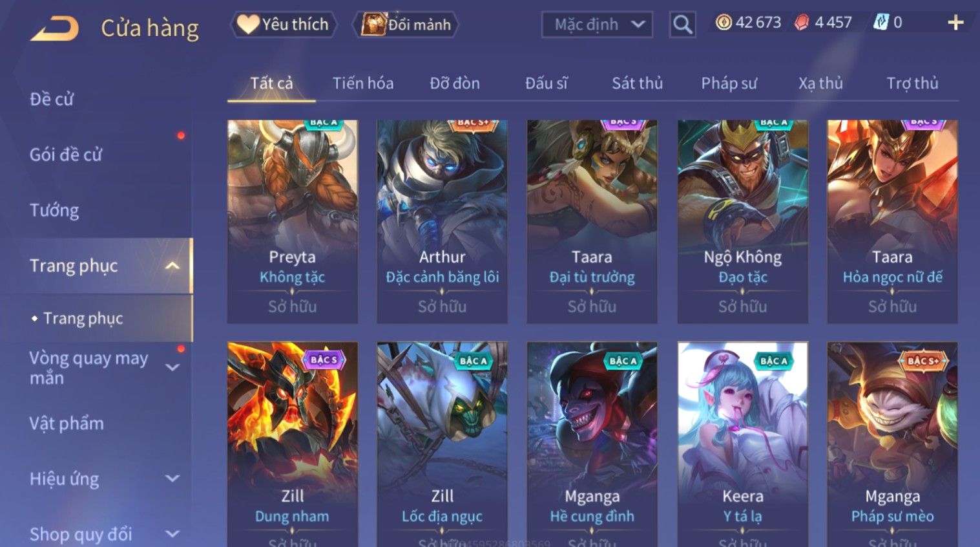Tap the blue voucher balance icon
The width and height of the screenshot is (980, 547).
(881, 23)
